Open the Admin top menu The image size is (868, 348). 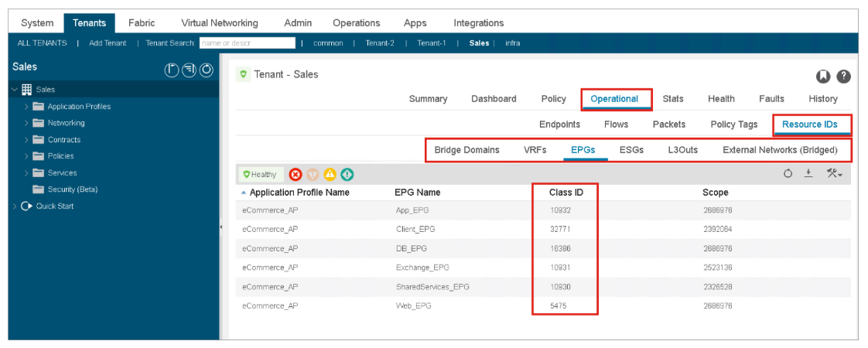tap(298, 22)
